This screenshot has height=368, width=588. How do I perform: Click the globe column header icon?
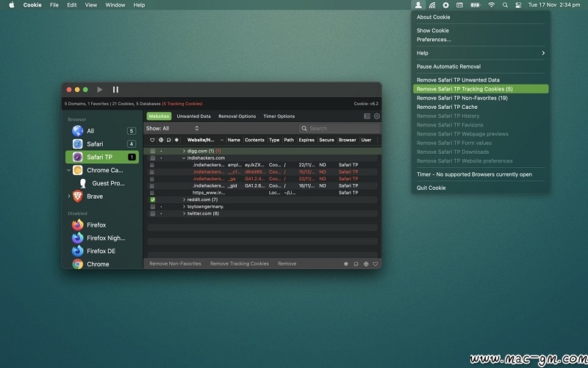click(161, 140)
